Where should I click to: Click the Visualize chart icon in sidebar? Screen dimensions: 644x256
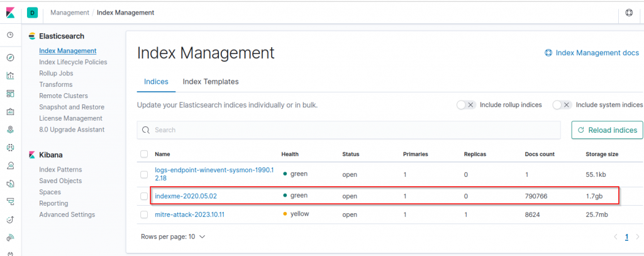(x=10, y=76)
